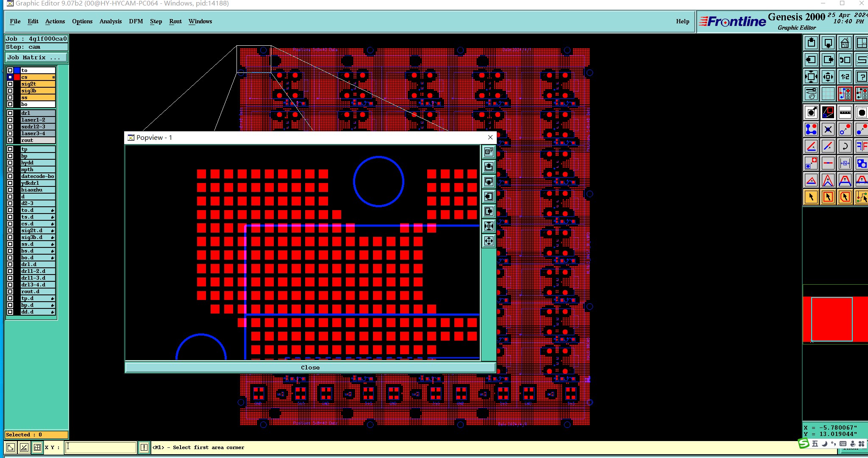This screenshot has width=868, height=458.
Task: Click the grid display icon
Action: [x=828, y=94]
